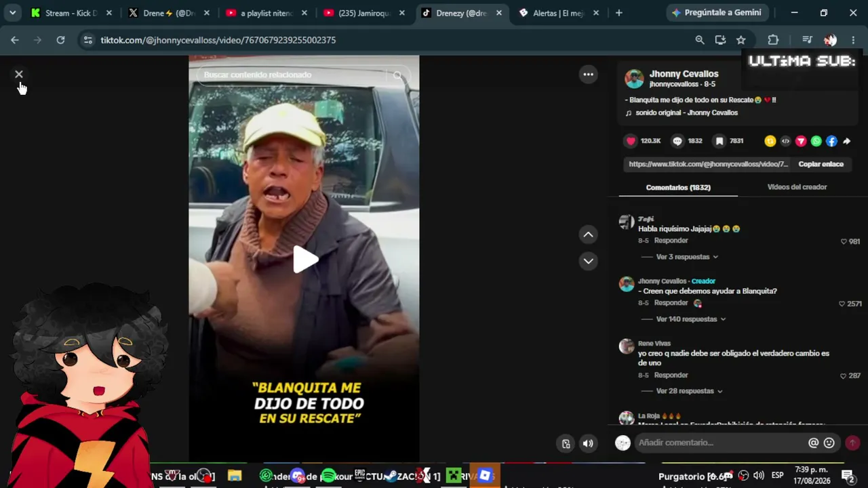Like the 'Habla riquísimo' comment with 981 likes
The image size is (868, 488).
tap(844, 241)
